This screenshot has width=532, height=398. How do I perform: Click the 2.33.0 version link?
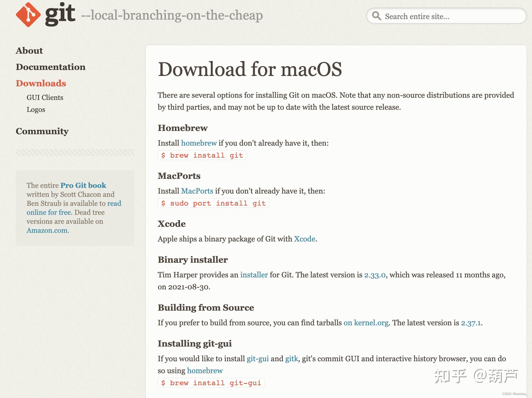coord(375,275)
